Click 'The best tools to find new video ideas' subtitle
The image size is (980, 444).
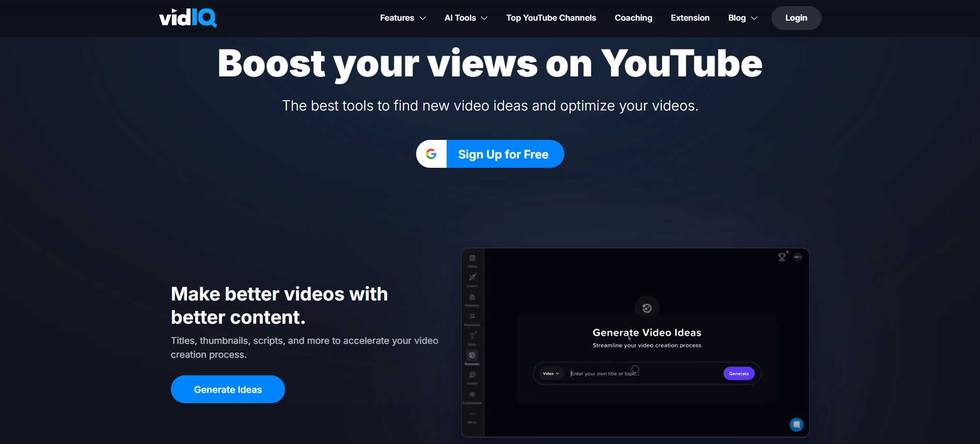click(x=490, y=105)
